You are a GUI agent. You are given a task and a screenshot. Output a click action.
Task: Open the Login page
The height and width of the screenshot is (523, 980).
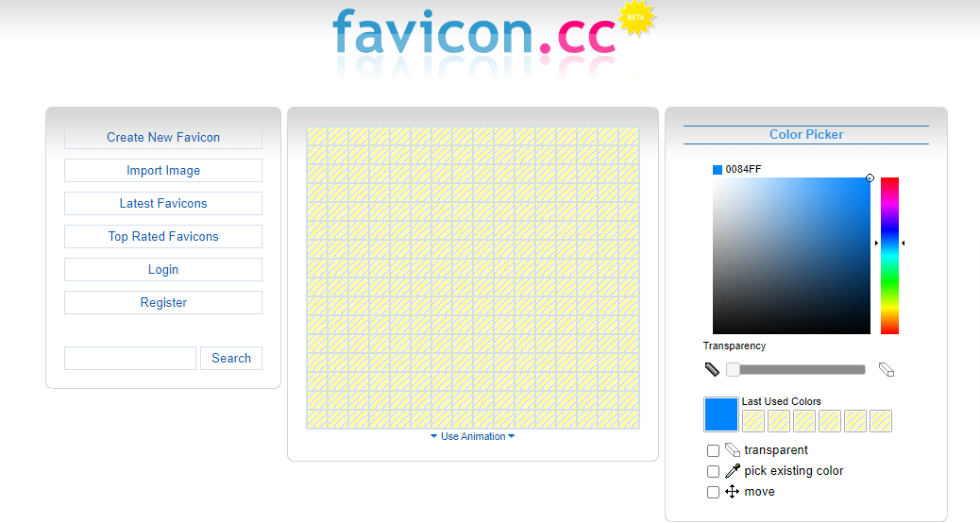click(x=163, y=270)
